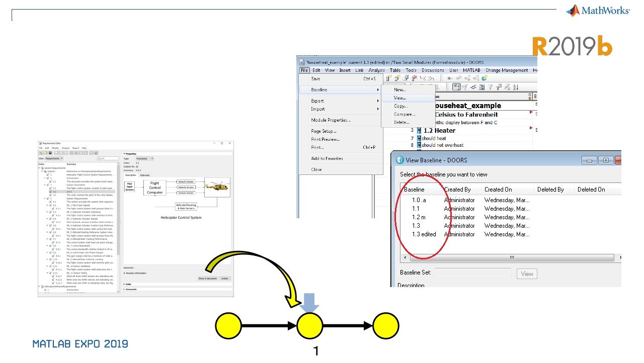Click the View button in View Baseline dialog
Image resolution: width=644 pixels, height=363 pixels.
click(x=527, y=274)
